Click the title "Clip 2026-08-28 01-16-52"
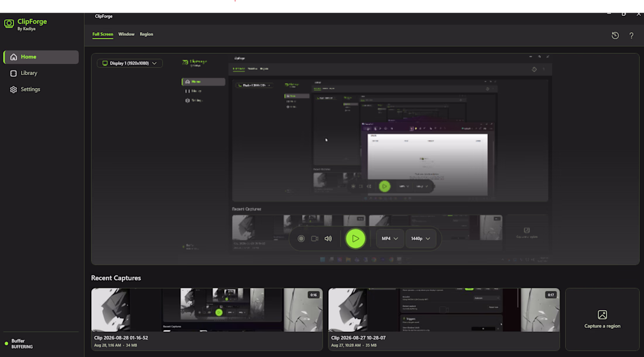Viewport: 644px width, 357px height. [121, 338]
